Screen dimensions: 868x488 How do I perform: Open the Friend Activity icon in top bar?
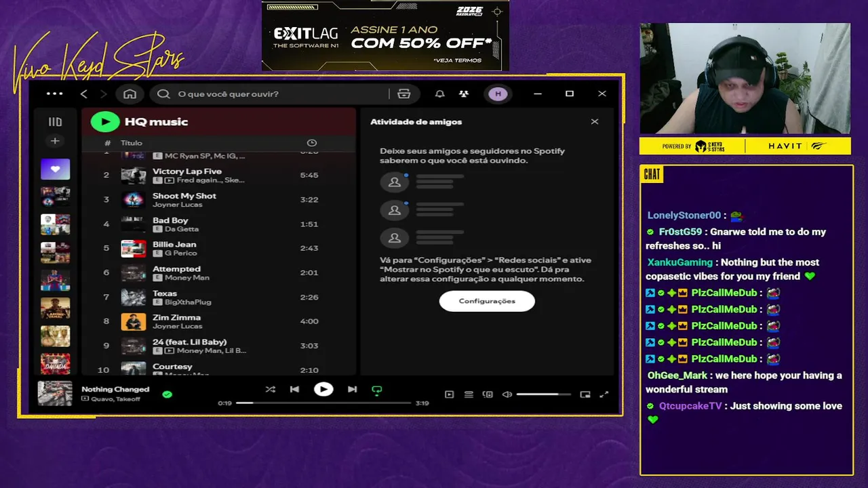tap(463, 94)
